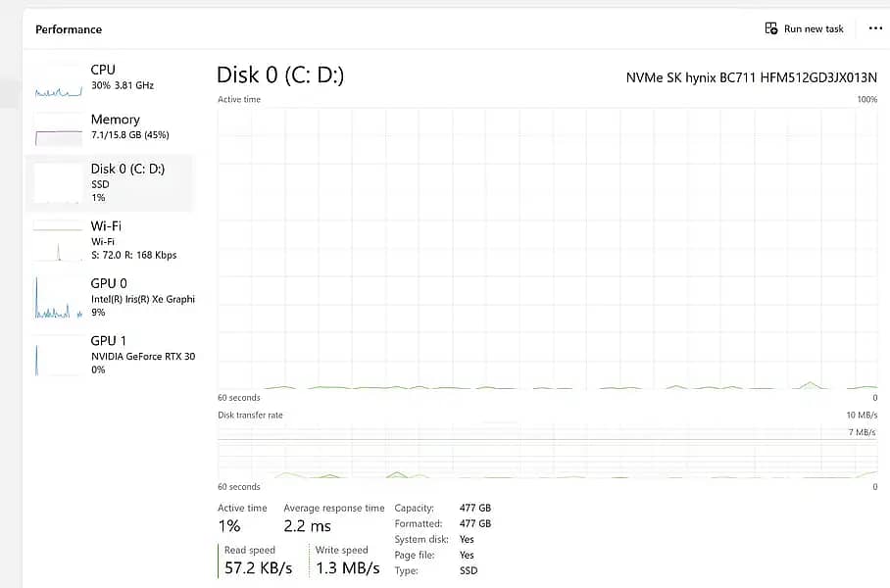The height and width of the screenshot is (588, 890).
Task: Click the Memory usage mini graph
Action: coord(59,128)
